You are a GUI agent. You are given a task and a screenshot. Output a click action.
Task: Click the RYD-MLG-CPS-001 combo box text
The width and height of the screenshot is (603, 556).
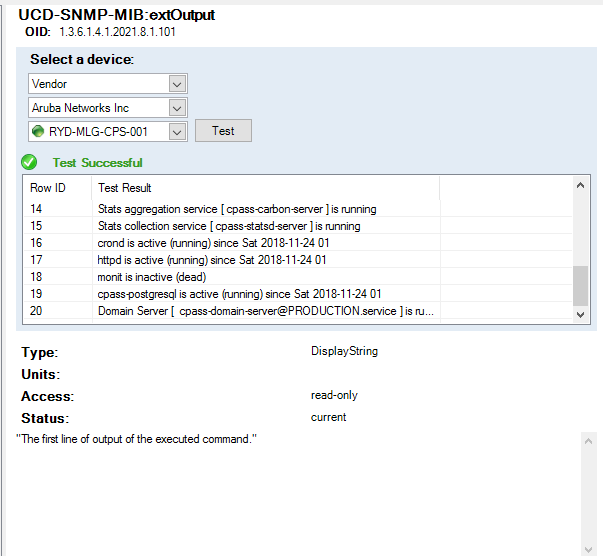tap(98, 132)
